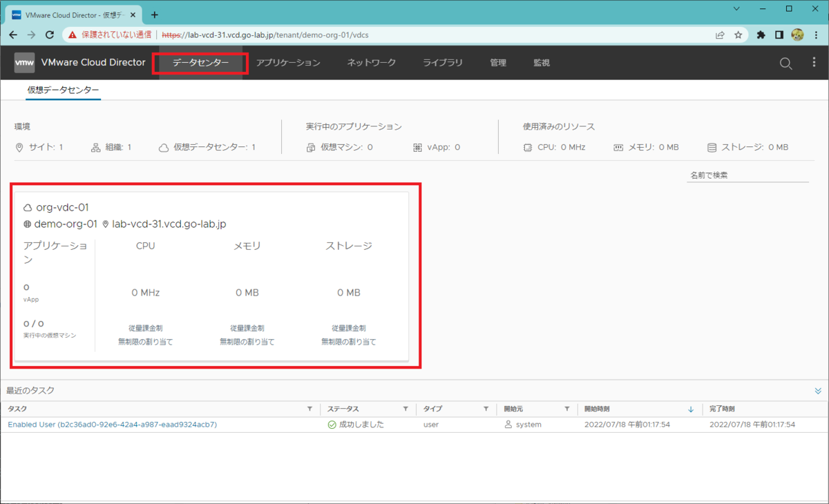This screenshot has width=829, height=504.
Task: Open the ライブラリ menu
Action: click(443, 63)
